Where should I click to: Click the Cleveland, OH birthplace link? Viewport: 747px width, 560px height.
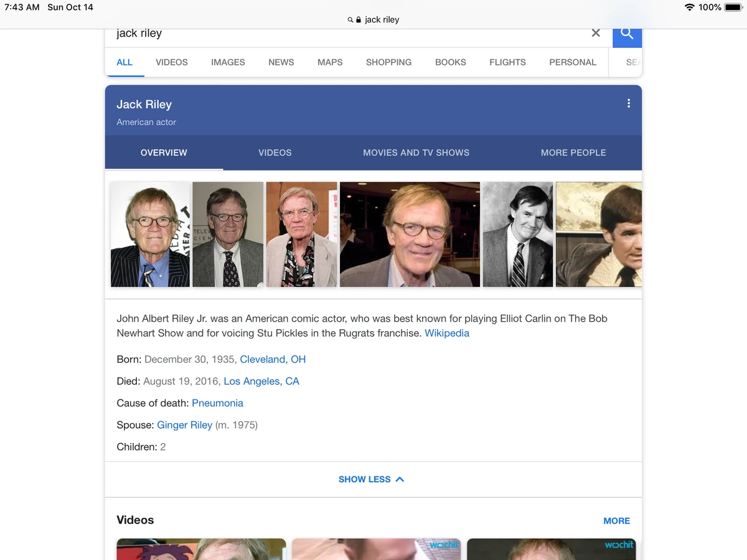pyautogui.click(x=273, y=359)
